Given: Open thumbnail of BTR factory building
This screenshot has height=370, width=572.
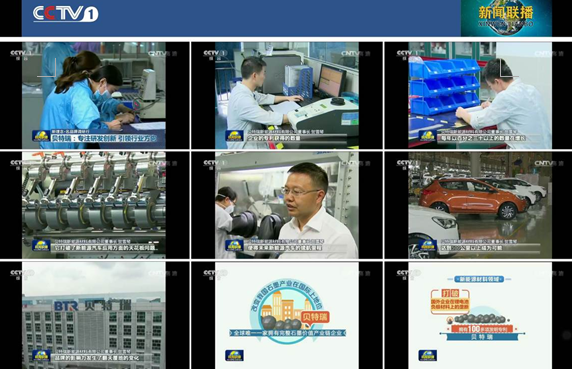Looking at the screenshot, I should 94,316.
